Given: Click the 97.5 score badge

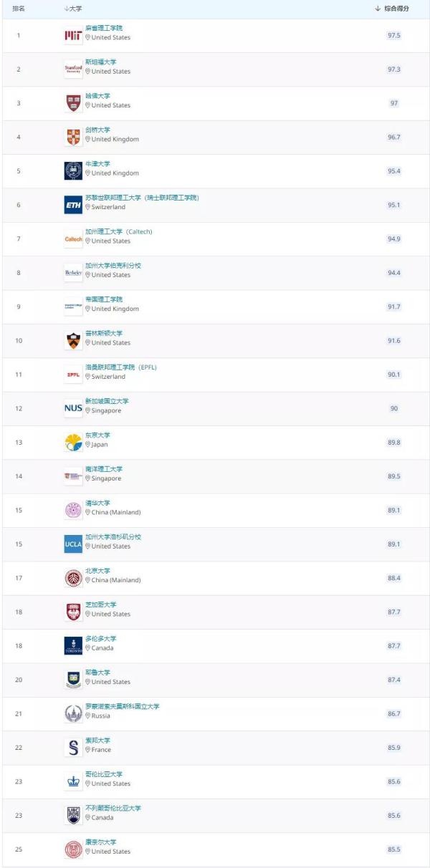Looking at the screenshot, I should pyautogui.click(x=393, y=35).
